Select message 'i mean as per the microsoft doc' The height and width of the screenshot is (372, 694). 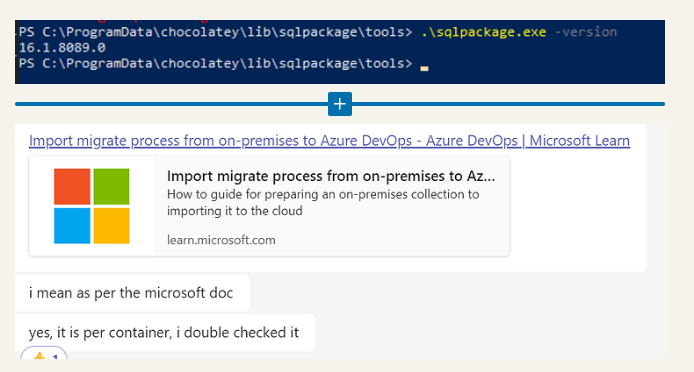[x=131, y=293]
